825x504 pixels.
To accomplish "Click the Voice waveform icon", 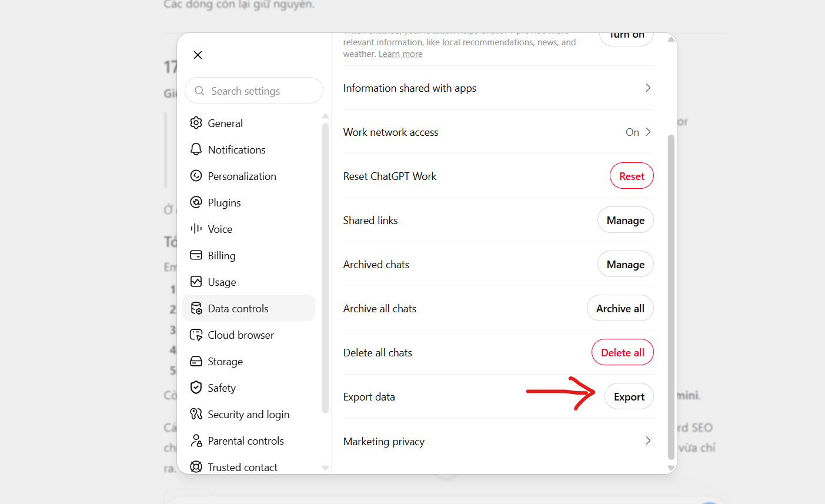I will (x=196, y=229).
